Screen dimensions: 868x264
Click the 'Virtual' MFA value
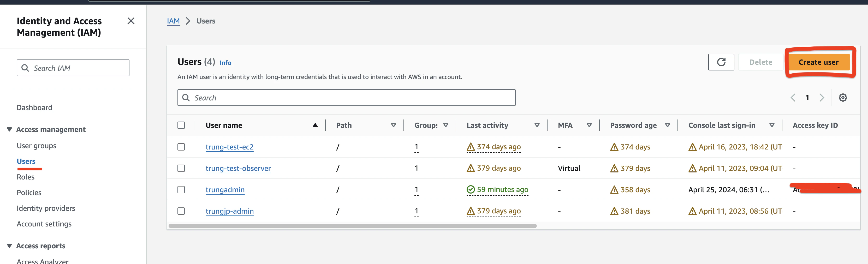pyautogui.click(x=569, y=168)
